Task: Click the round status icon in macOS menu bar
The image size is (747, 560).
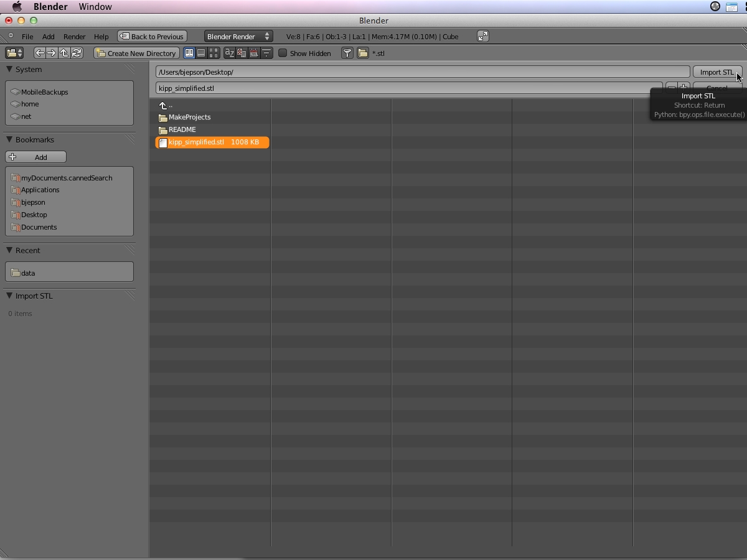Action: tap(715, 7)
